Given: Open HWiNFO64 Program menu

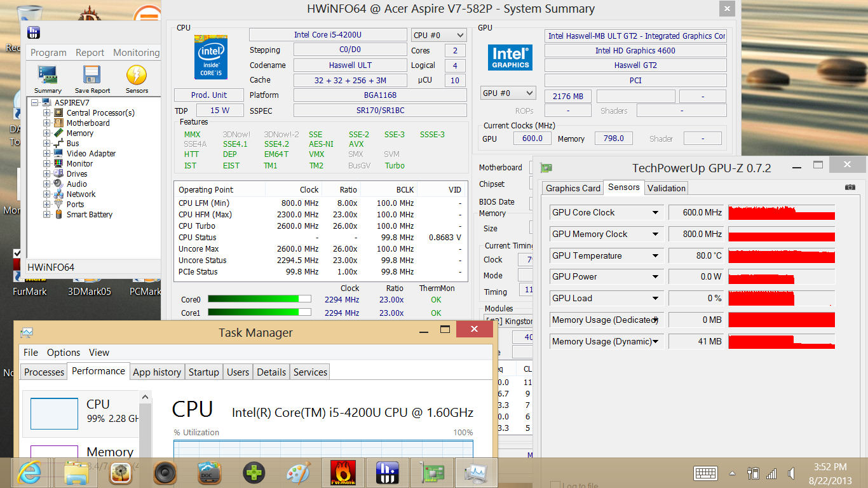Looking at the screenshot, I should click(x=48, y=53).
